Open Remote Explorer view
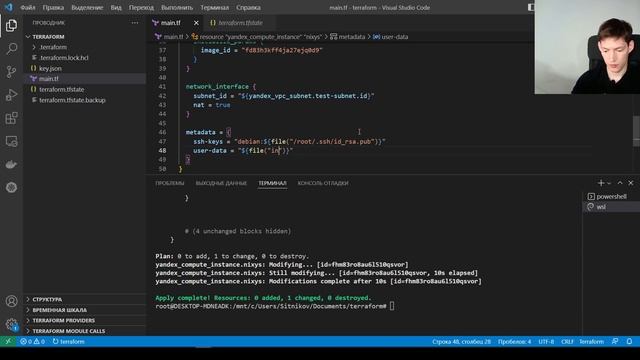Screen dimensions: 640x360 tap(11, 141)
